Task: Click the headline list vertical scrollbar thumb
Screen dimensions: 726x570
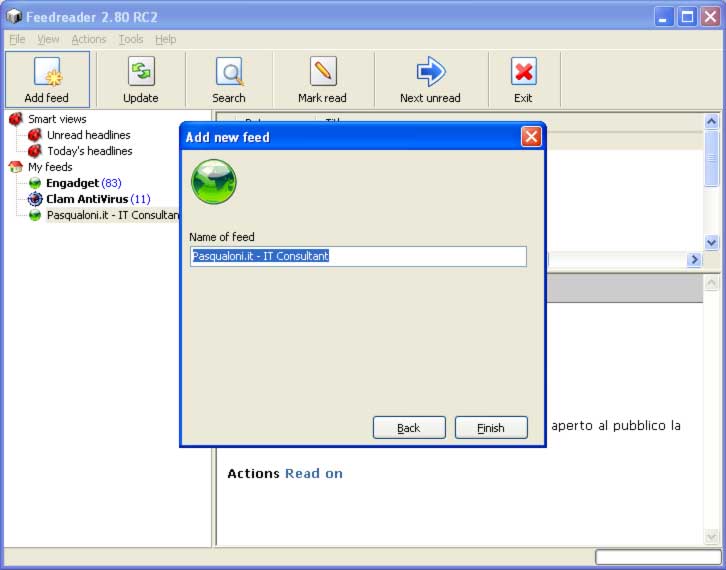Action: click(x=711, y=158)
